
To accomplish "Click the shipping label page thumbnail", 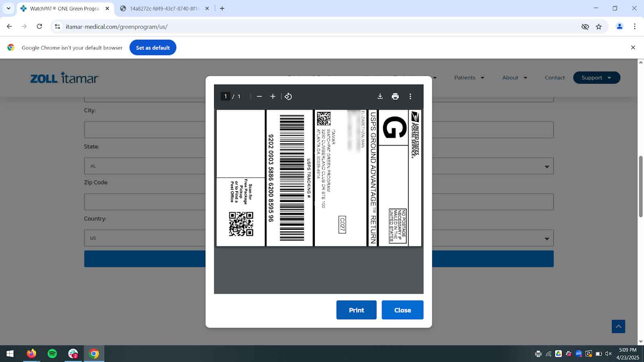I will (319, 178).
